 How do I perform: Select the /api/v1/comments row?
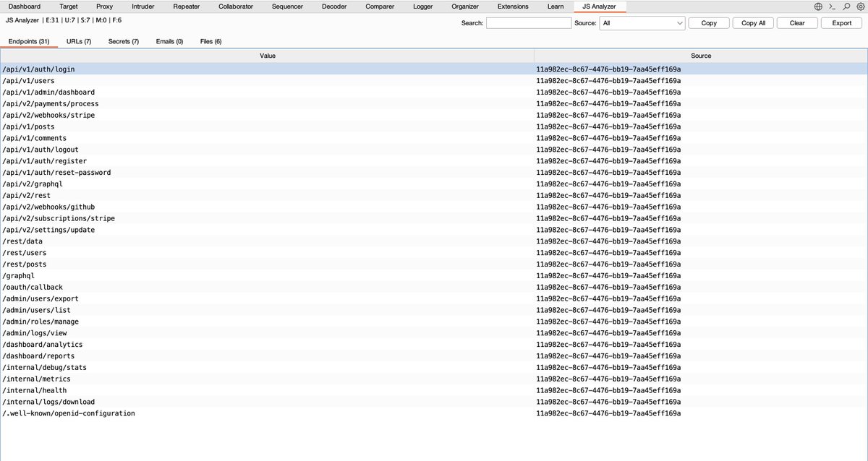pyautogui.click(x=434, y=138)
